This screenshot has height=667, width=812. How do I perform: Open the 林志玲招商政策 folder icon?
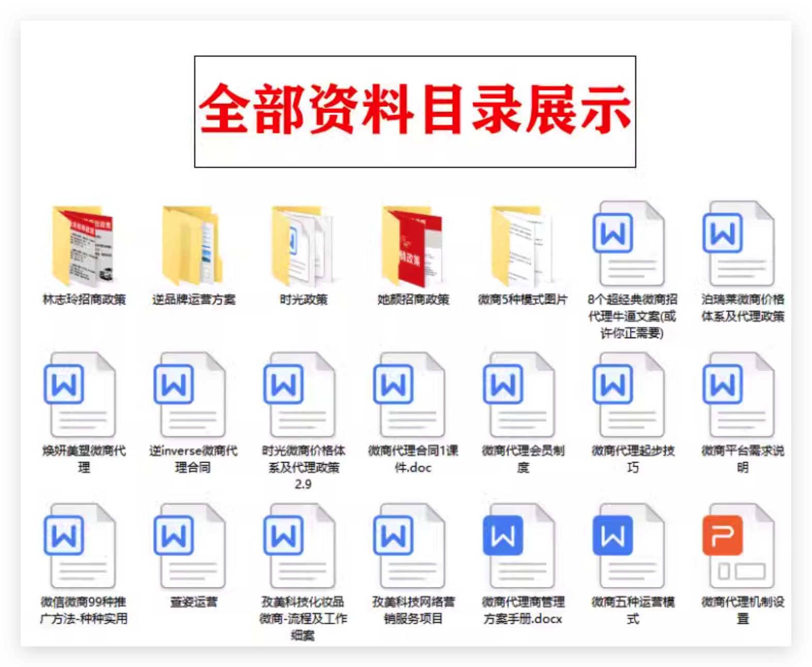click(83, 246)
